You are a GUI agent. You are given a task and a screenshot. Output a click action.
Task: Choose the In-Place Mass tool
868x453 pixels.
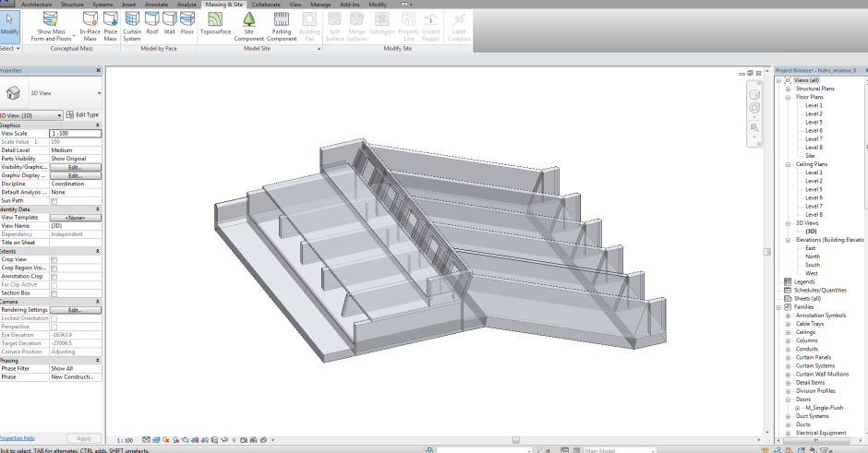point(90,26)
